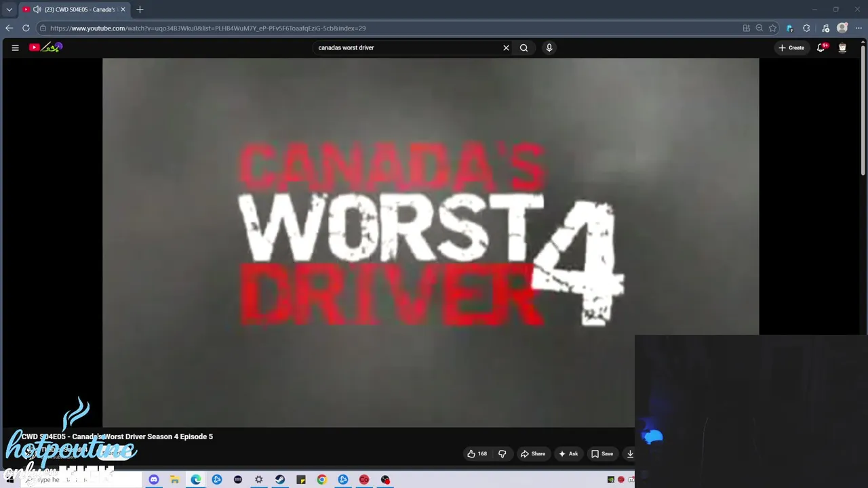Screen dimensions: 868x488
Task: Save the video to a playlist
Action: [x=601, y=454]
